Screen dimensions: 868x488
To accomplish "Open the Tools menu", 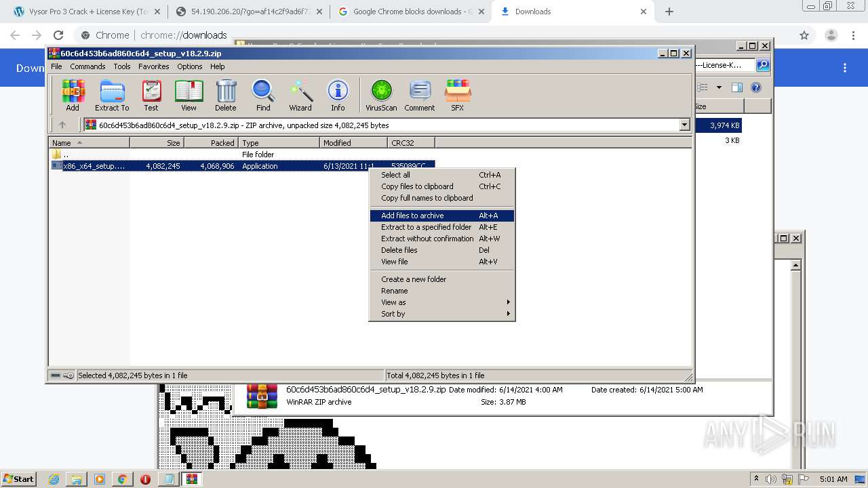I will pyautogui.click(x=122, y=66).
